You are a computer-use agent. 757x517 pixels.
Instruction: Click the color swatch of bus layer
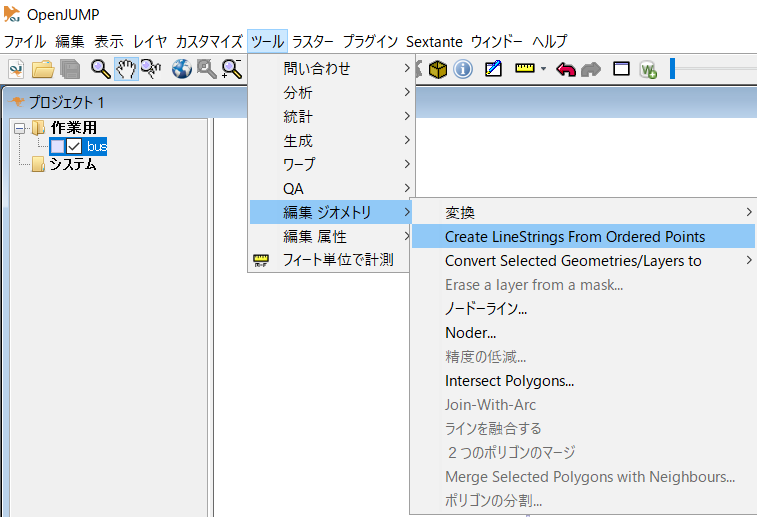click(x=57, y=146)
